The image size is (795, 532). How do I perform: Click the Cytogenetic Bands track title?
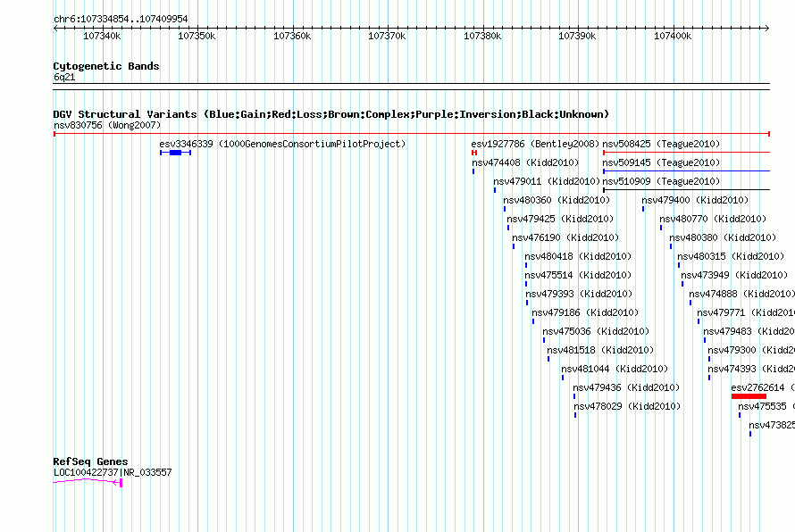(106, 66)
